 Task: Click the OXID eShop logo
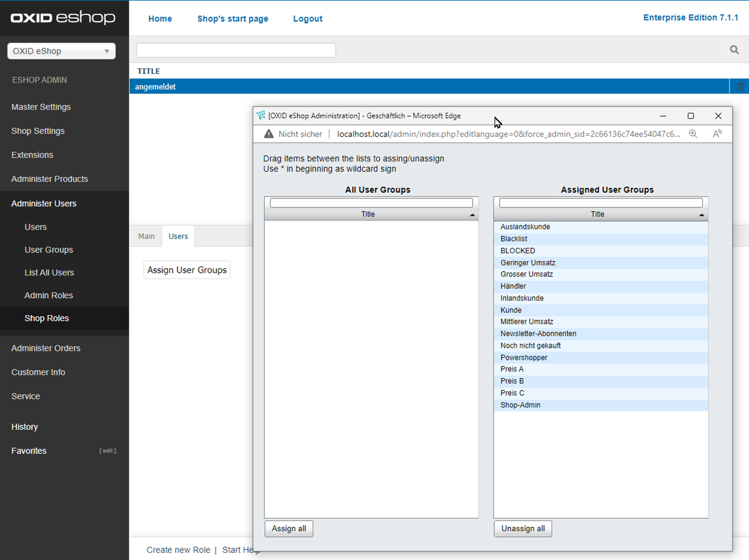tap(63, 18)
